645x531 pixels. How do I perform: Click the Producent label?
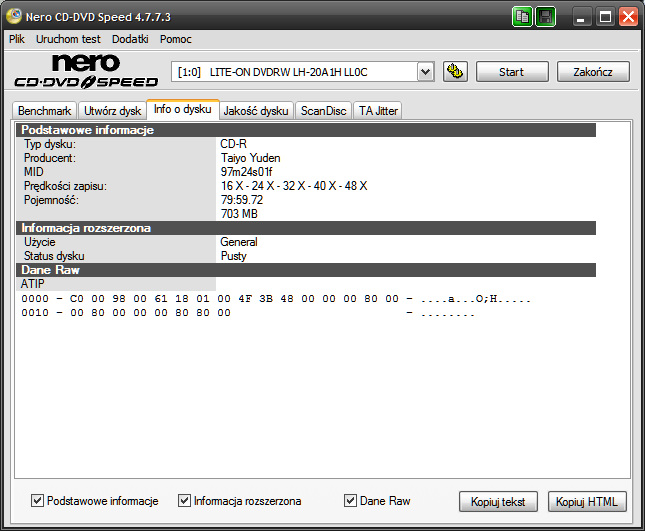(x=50, y=158)
